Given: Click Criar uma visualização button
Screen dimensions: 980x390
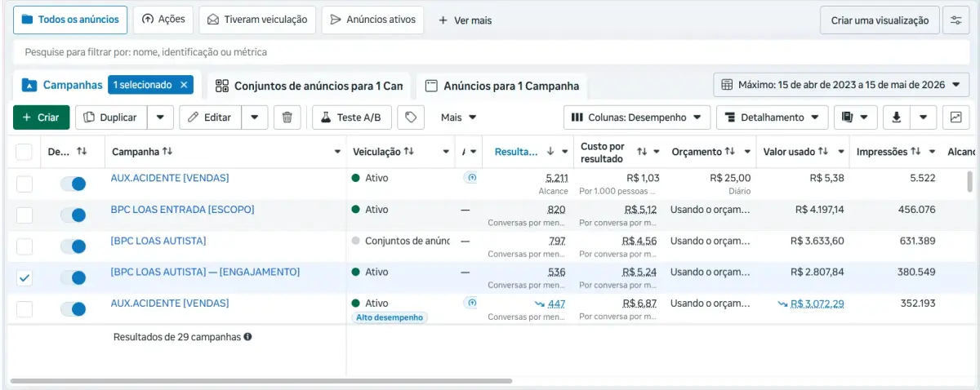Looking at the screenshot, I should pos(880,20).
